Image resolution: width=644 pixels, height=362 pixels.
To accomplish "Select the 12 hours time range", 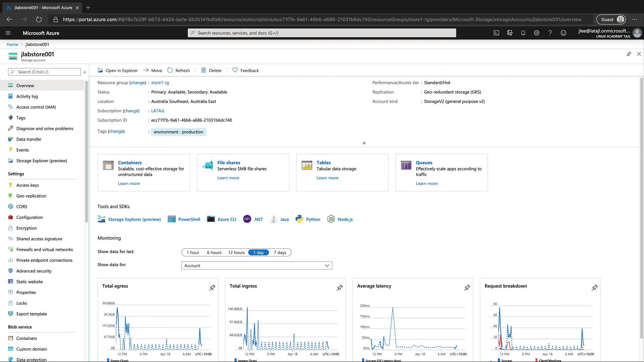I will tap(236, 252).
